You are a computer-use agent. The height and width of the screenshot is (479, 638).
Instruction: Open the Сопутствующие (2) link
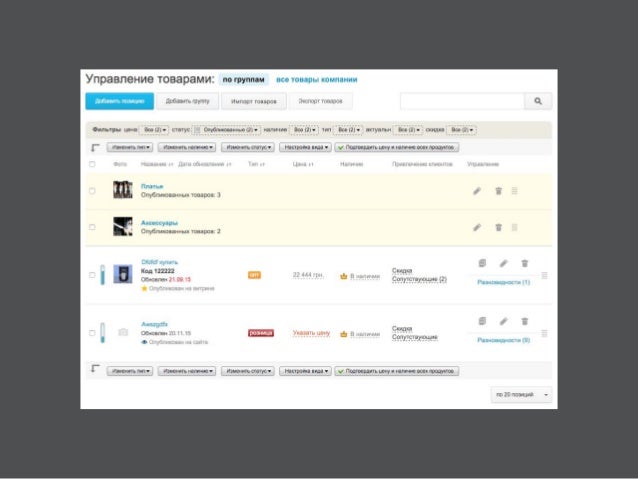pyautogui.click(x=419, y=279)
